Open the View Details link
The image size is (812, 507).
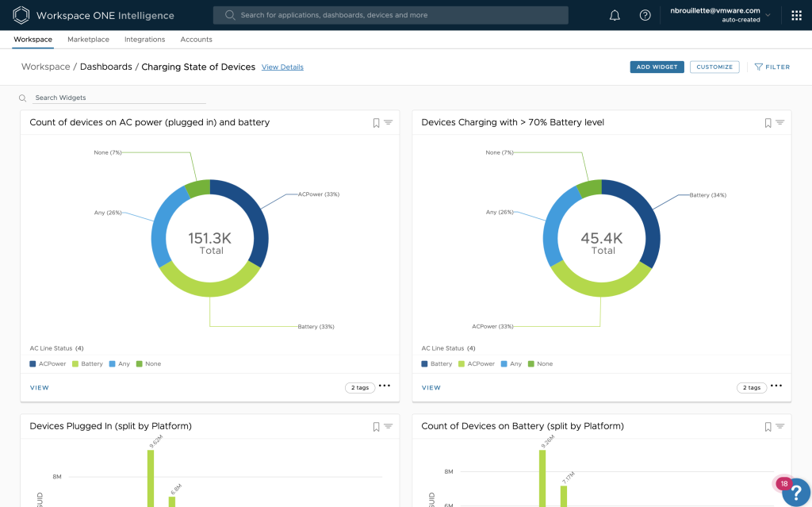click(282, 67)
